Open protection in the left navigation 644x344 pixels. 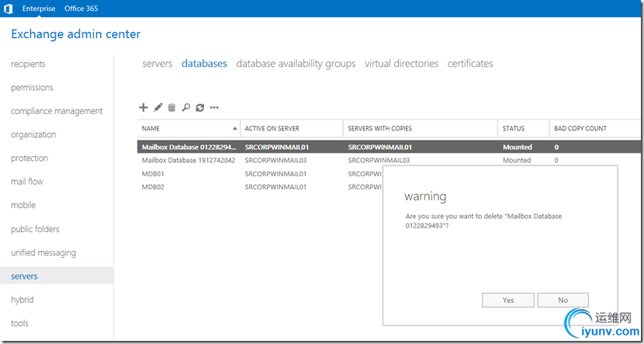(29, 158)
